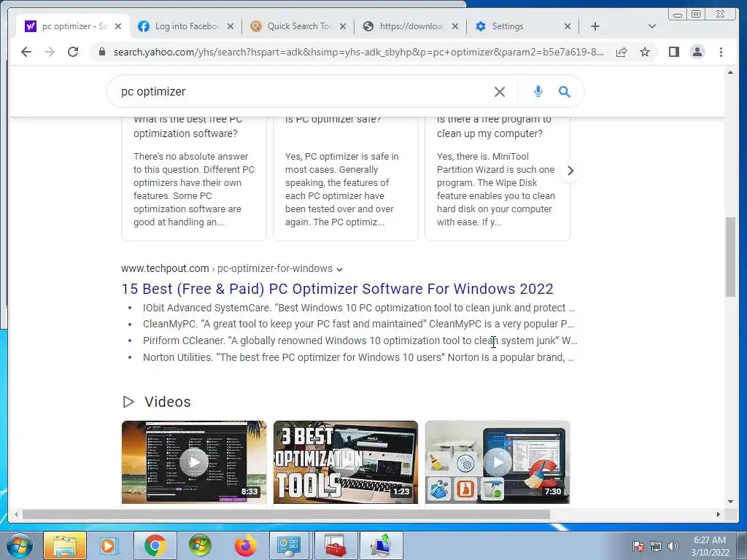747x560 pixels.
Task: Click the vertical scrollbar up arrow
Action: point(730,72)
